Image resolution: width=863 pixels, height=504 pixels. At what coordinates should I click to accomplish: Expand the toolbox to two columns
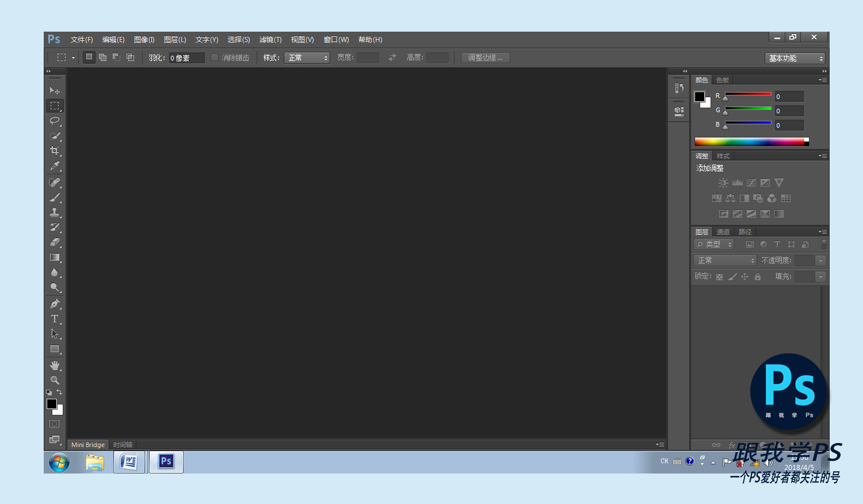coord(48,71)
